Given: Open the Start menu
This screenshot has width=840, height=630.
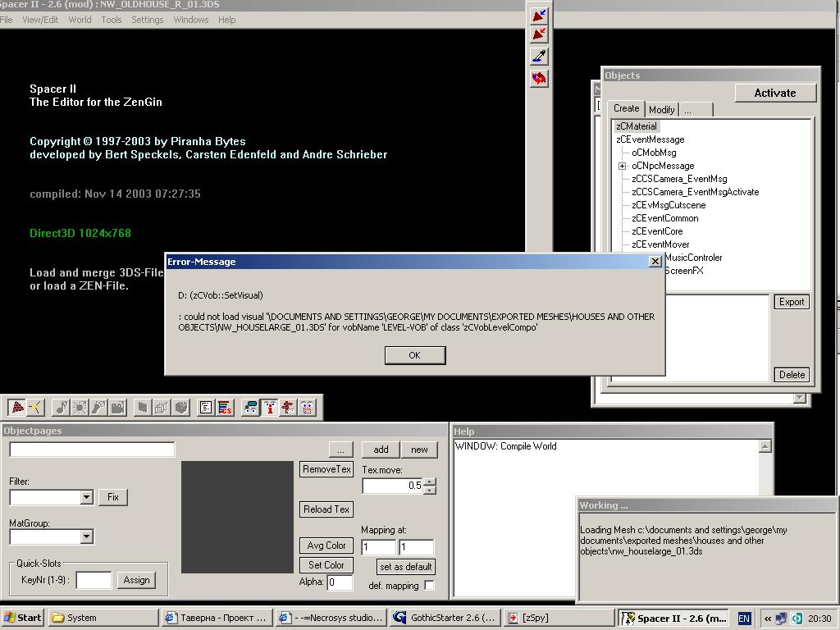Looking at the screenshot, I should 22,618.
